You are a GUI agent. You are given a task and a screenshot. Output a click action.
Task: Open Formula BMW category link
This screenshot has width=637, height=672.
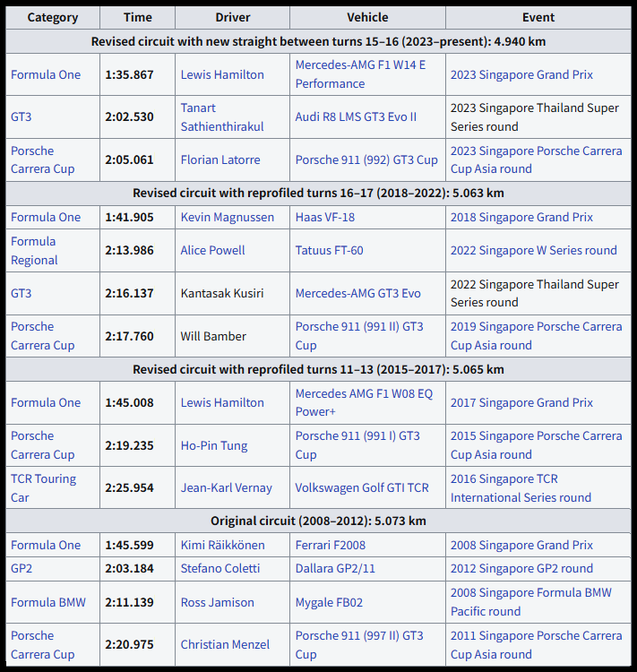click(x=48, y=602)
